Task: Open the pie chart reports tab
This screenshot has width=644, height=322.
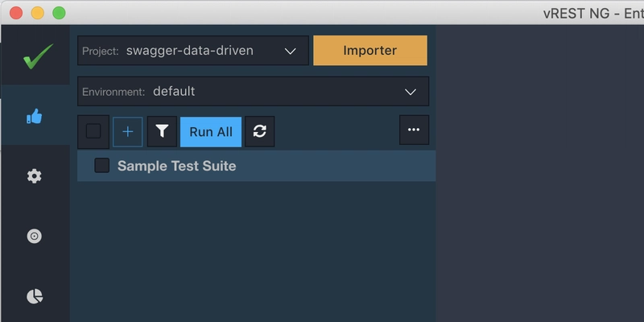Action: coord(35,296)
